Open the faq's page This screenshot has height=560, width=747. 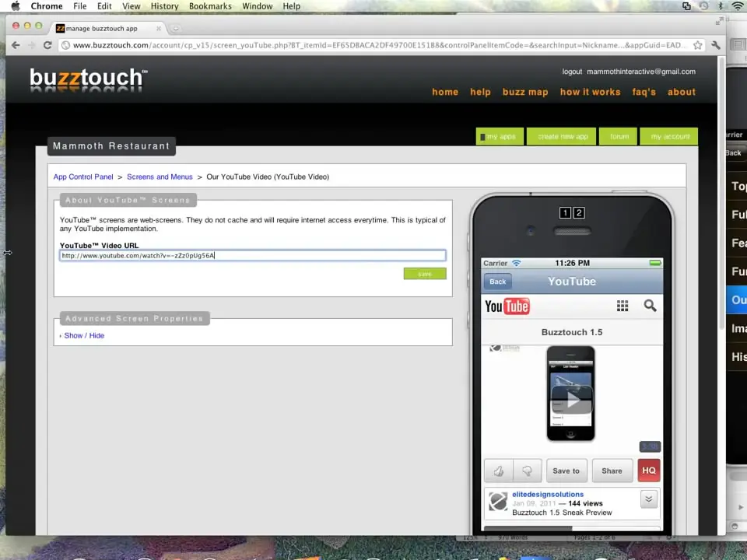point(644,92)
